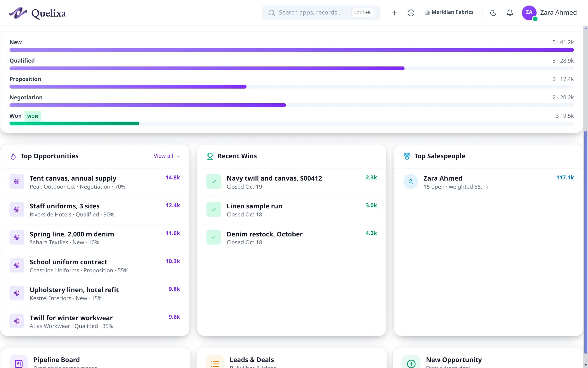The height and width of the screenshot is (368, 588).
Task: Click checkmark icon for Linen sample run
Action: [214, 209]
